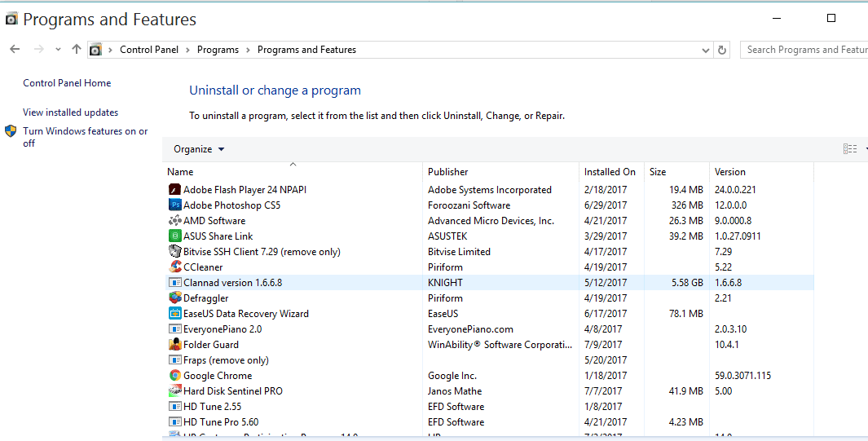Click the Adobe Flash Player 24 NPAPI icon
Image resolution: width=868 pixels, height=441 pixels.
[175, 189]
